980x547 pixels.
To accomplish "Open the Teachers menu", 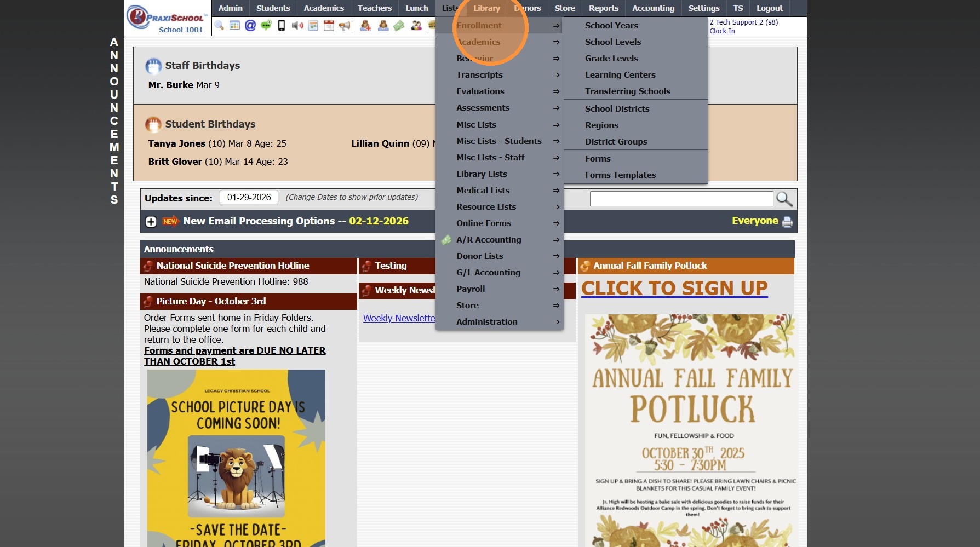I will point(375,8).
